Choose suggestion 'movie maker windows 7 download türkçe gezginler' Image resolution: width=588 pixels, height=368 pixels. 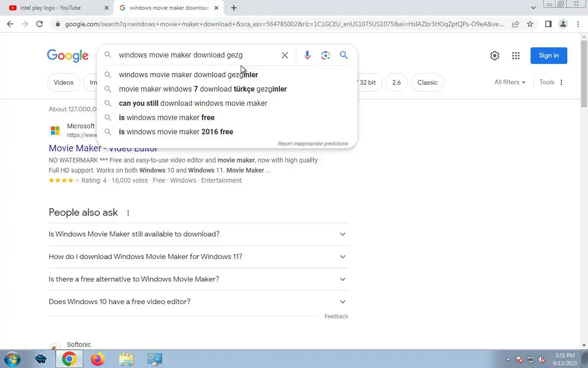pos(227,89)
